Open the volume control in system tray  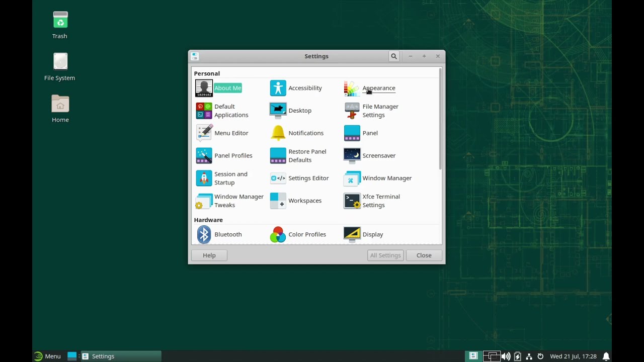[x=506, y=356]
